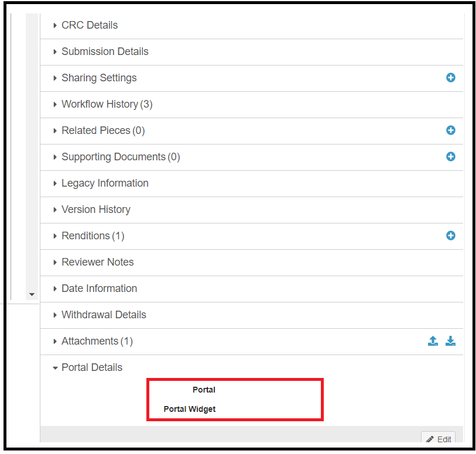Expand the CRC Details section
This screenshot has height=454, width=476.
[x=89, y=25]
